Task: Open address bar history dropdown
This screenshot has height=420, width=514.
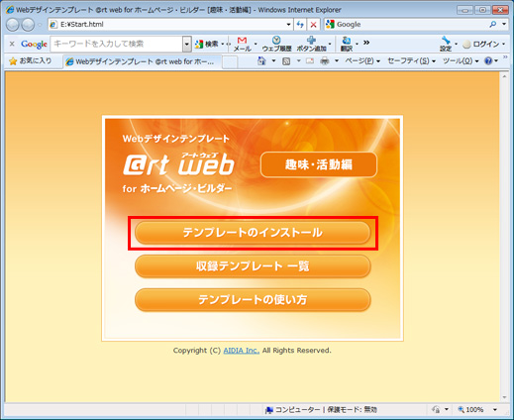Action: (x=288, y=25)
